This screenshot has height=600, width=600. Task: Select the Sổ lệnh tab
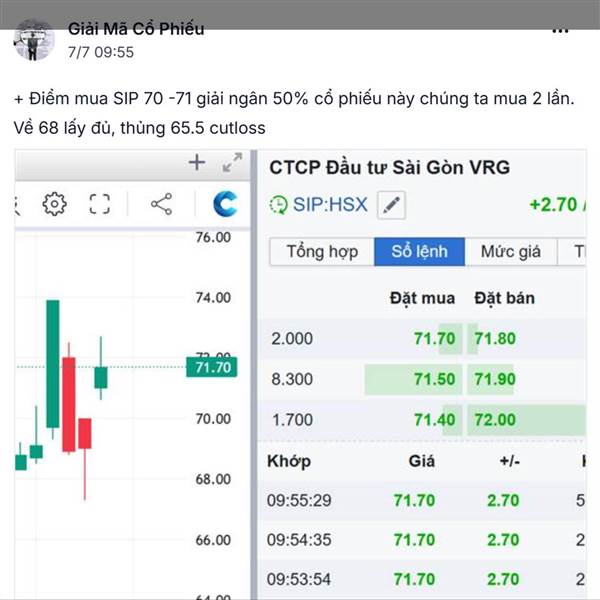tap(419, 251)
